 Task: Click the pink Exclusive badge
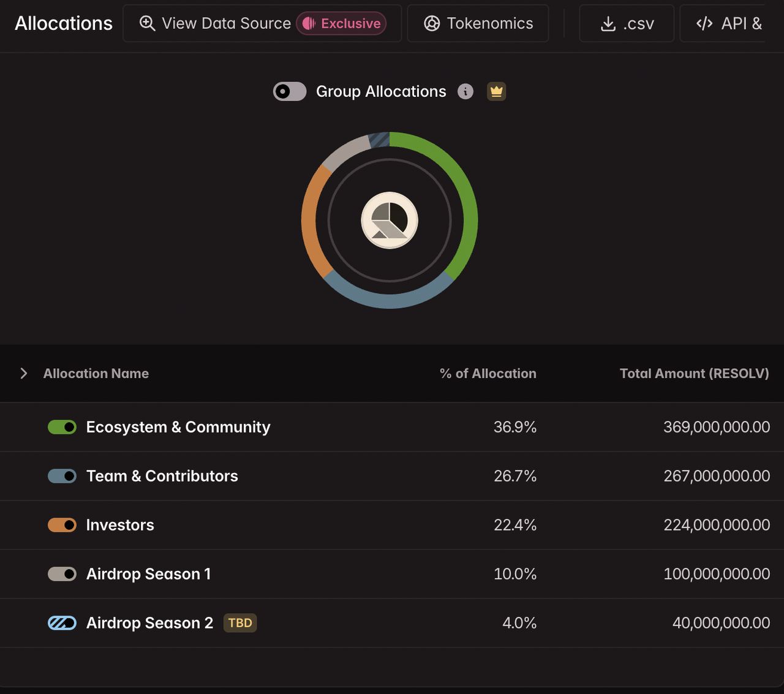(x=341, y=23)
